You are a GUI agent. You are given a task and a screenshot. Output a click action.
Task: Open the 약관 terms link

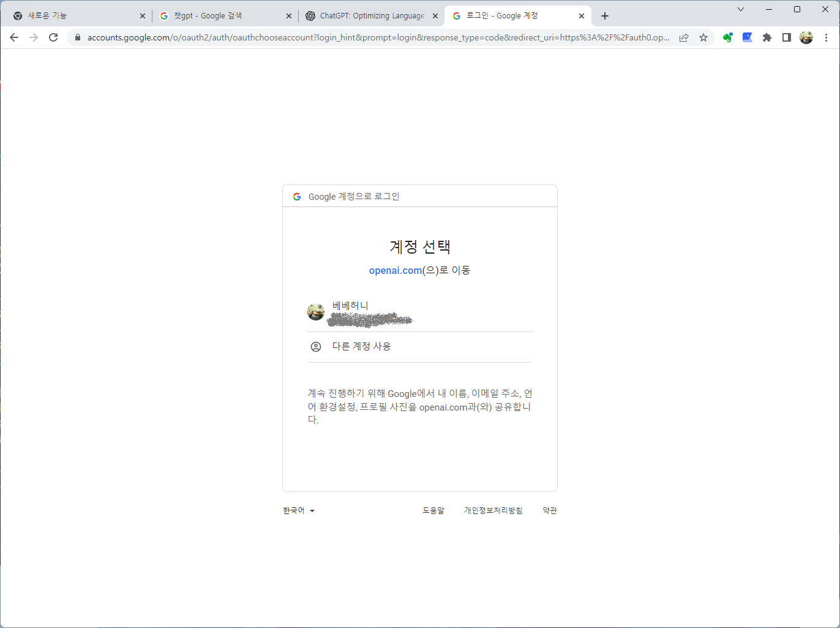click(550, 510)
